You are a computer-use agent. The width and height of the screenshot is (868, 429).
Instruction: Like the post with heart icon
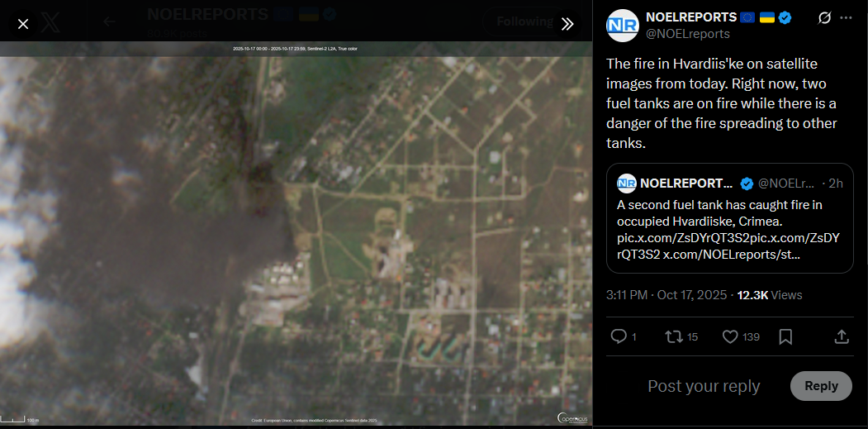pos(730,336)
